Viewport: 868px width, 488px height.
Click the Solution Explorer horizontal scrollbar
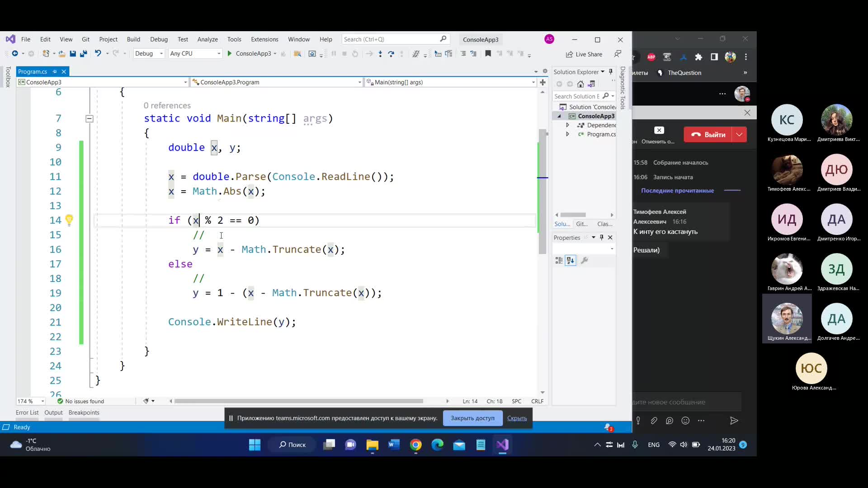pos(573,215)
